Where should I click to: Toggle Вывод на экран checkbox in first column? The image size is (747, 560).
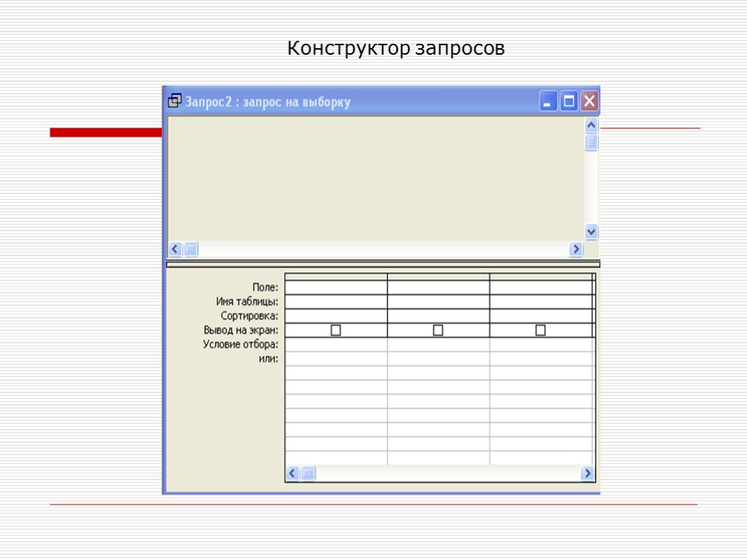[336, 330]
